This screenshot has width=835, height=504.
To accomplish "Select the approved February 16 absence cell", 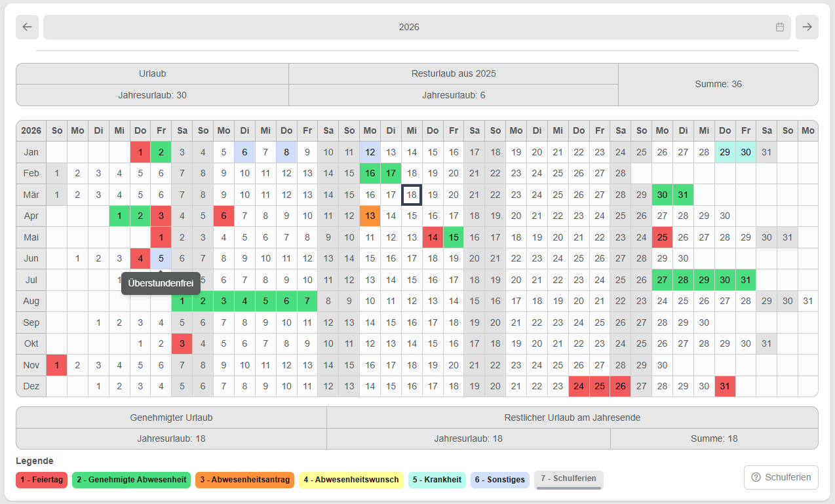I will (370, 173).
